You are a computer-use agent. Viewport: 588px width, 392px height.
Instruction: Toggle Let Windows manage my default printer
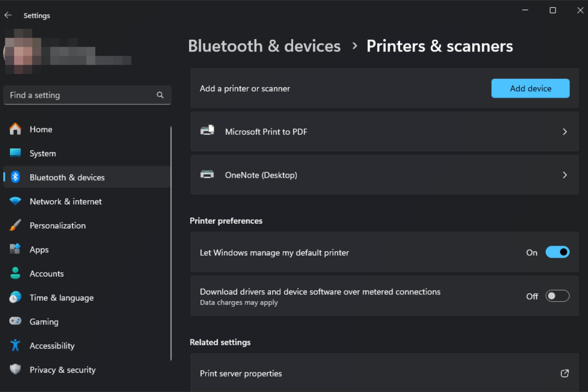click(x=557, y=252)
